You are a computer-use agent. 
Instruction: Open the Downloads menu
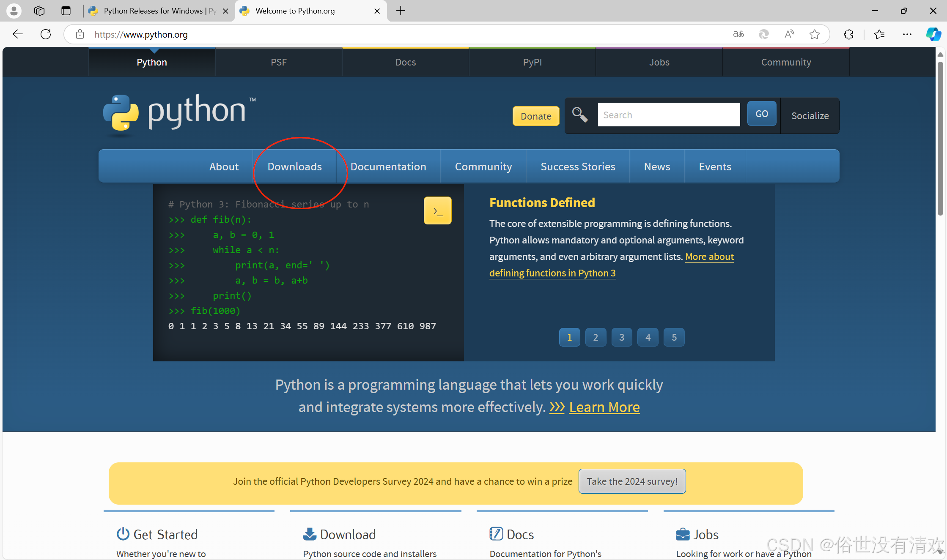point(294,167)
